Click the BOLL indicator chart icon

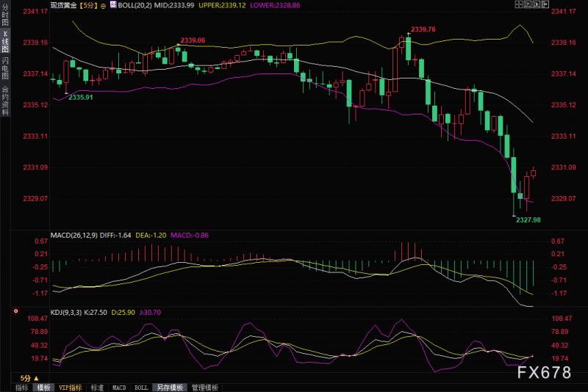click(113, 4)
